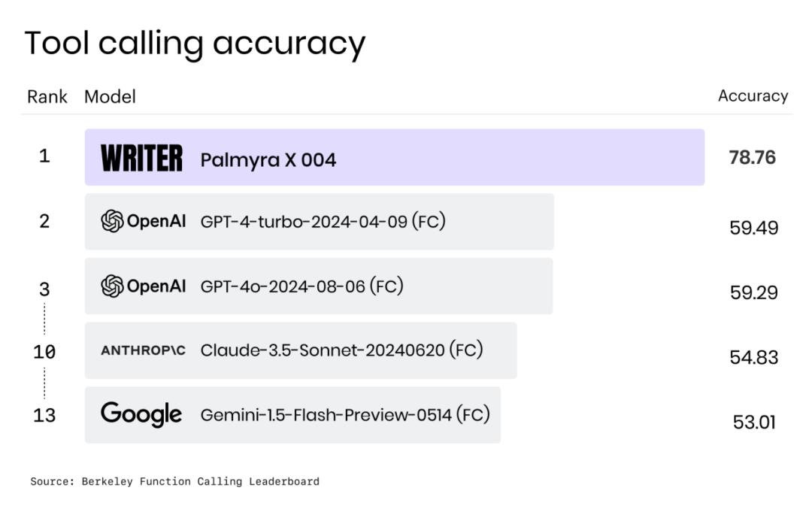Click the Tool calling accuracy title

click(195, 44)
